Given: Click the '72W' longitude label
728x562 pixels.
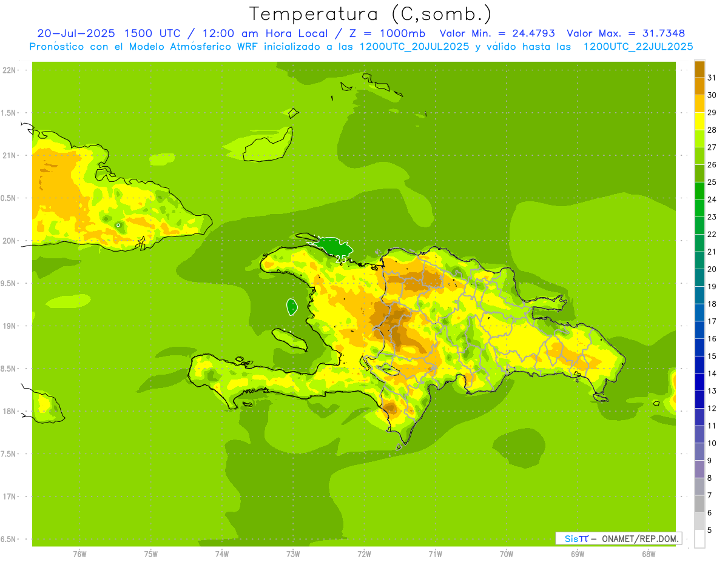Looking at the screenshot, I should [x=364, y=554].
